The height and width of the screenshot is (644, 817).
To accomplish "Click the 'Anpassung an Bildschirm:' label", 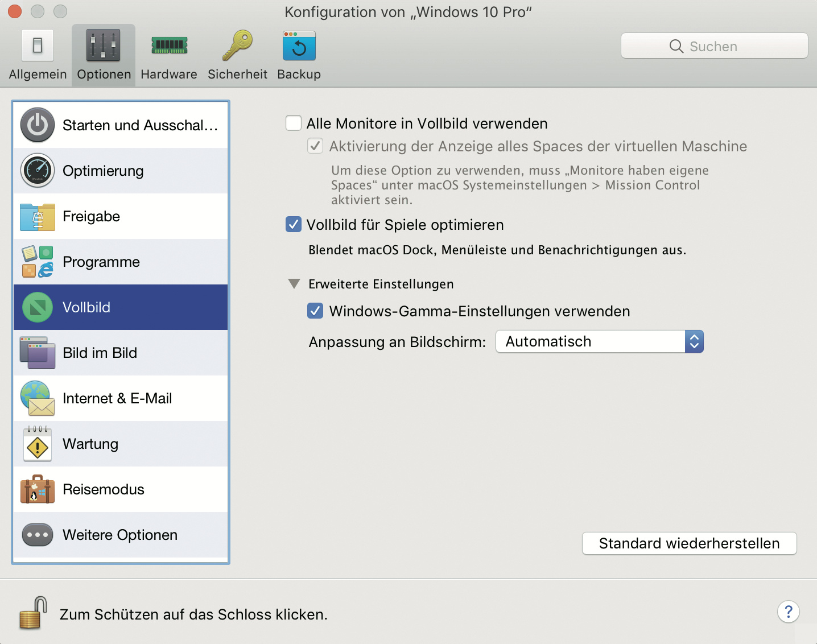I will 398,342.
